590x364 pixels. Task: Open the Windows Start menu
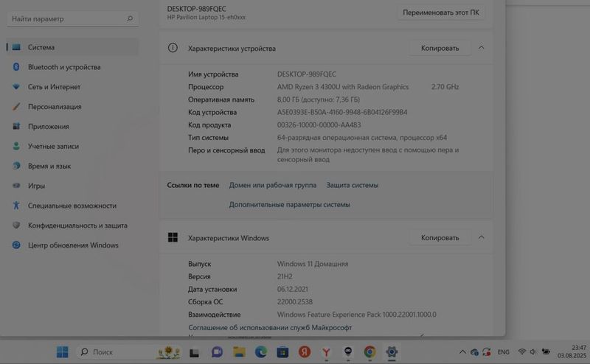[63, 352]
